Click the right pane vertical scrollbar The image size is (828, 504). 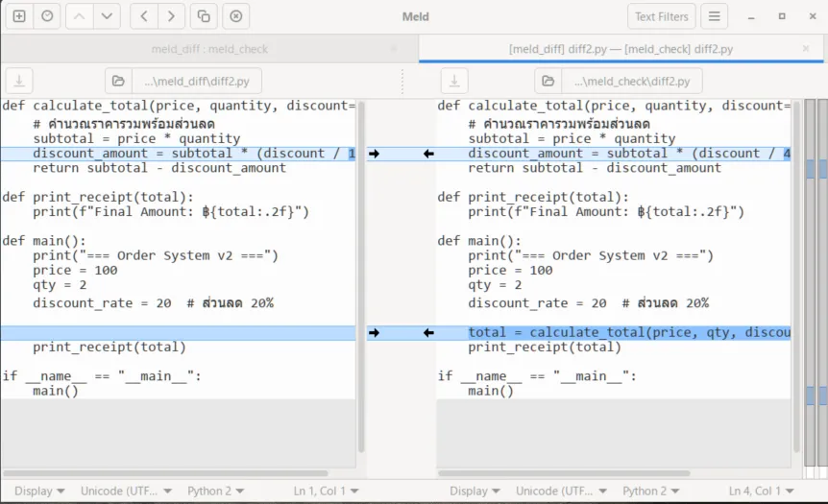click(x=796, y=277)
